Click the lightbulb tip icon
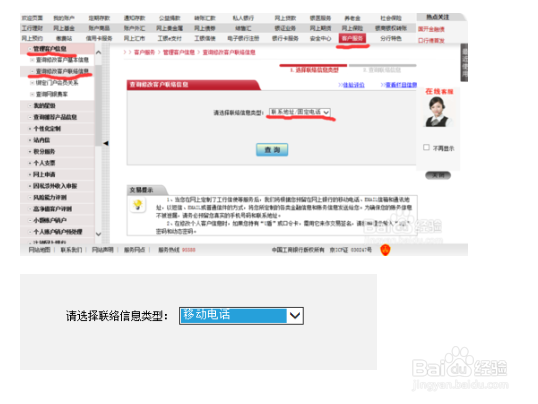 [x=138, y=205]
